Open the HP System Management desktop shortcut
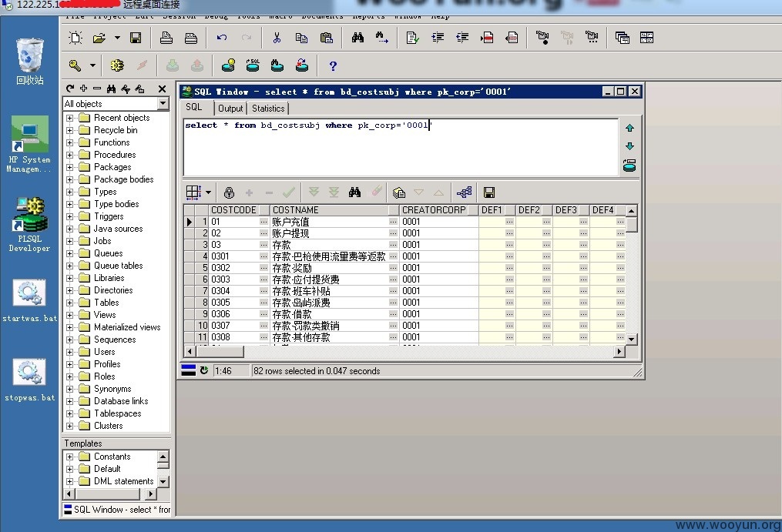The width and height of the screenshot is (782, 532). point(29,144)
